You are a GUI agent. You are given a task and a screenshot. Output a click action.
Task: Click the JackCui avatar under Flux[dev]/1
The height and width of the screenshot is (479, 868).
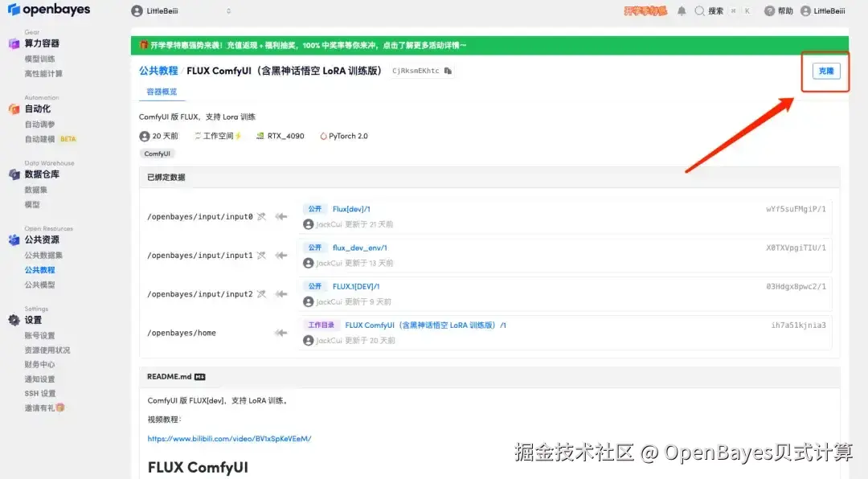[309, 224]
